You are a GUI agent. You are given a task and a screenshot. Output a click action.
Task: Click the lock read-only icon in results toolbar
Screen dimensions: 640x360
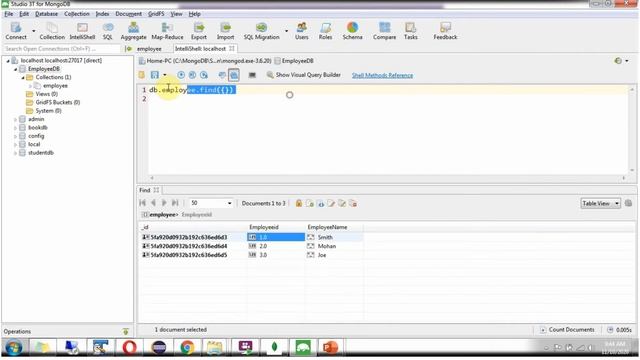coord(299,203)
